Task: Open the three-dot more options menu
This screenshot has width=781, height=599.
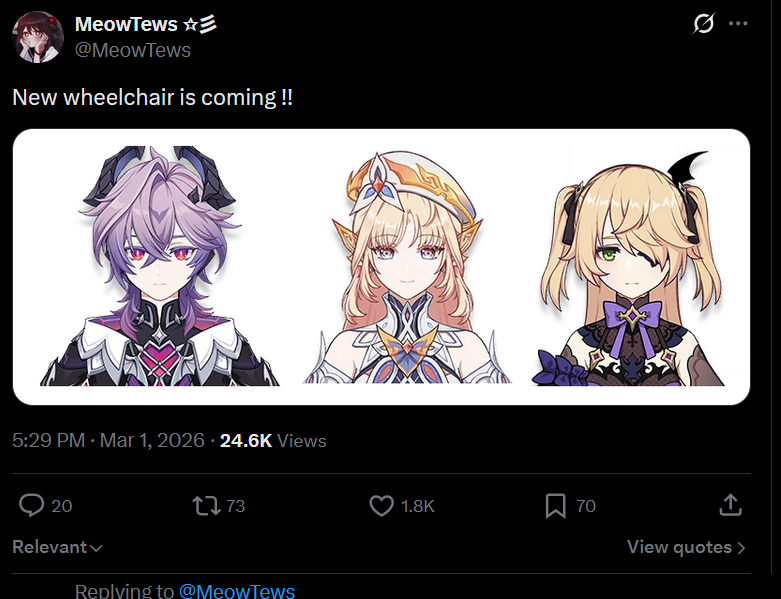Action: 738,23
